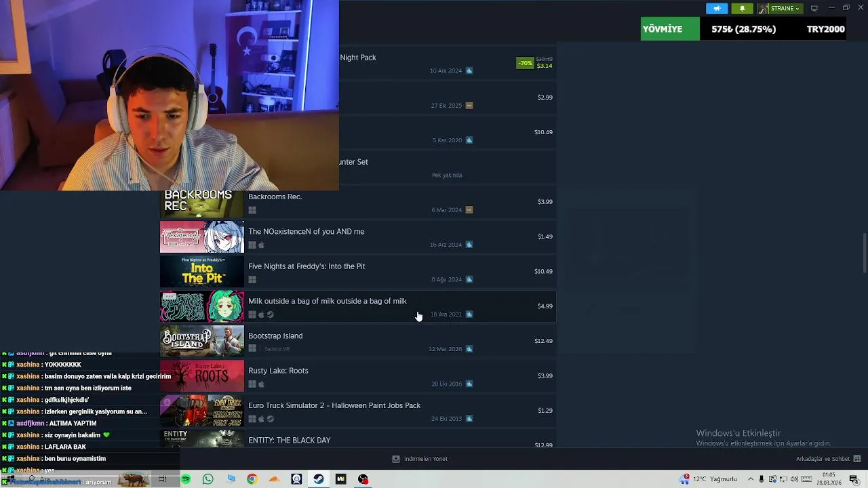Click Apple platform icon under The NOexistenceN

click(x=261, y=245)
